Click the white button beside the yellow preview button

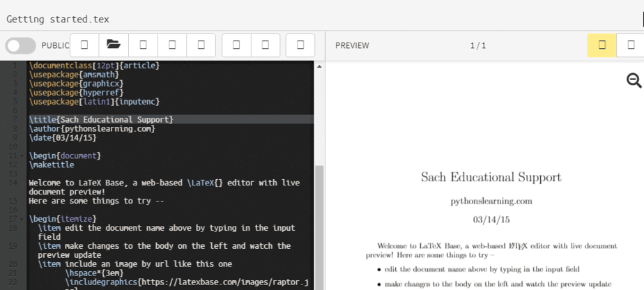631,45
